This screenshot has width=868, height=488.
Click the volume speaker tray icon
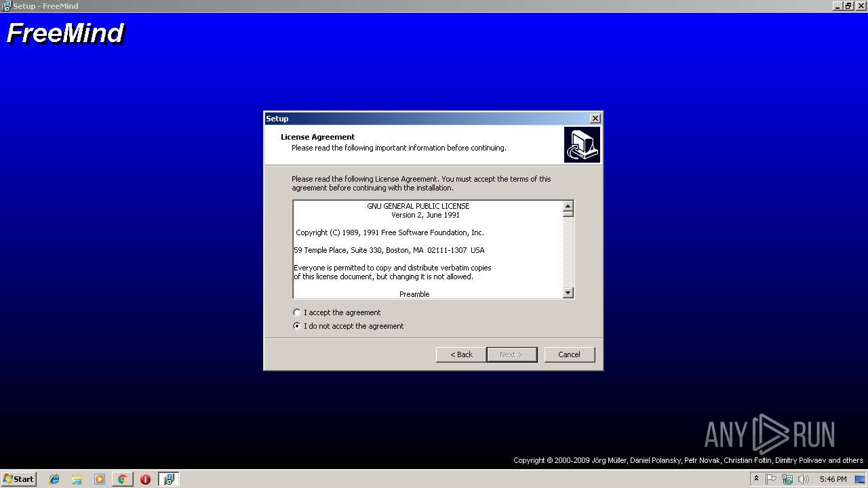pos(804,479)
